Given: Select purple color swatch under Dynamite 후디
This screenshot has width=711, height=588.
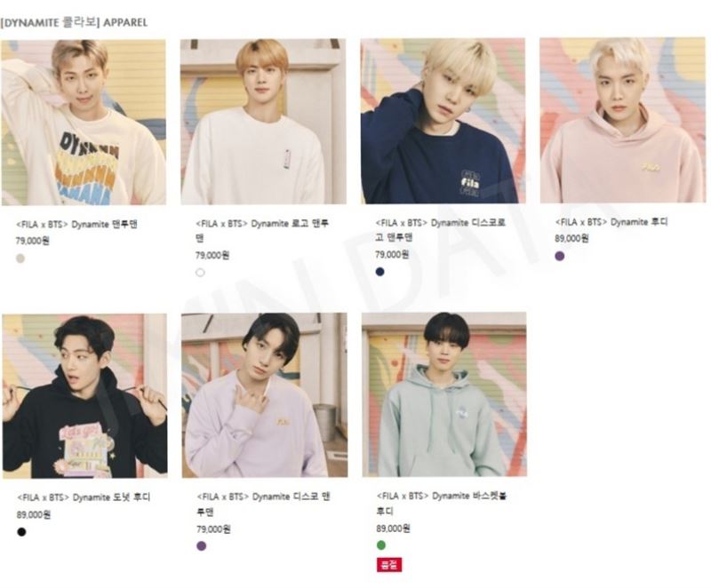Looking at the screenshot, I should [560, 256].
